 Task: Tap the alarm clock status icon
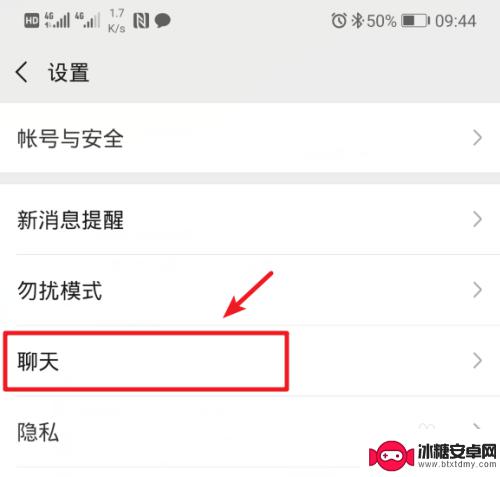[339, 21]
